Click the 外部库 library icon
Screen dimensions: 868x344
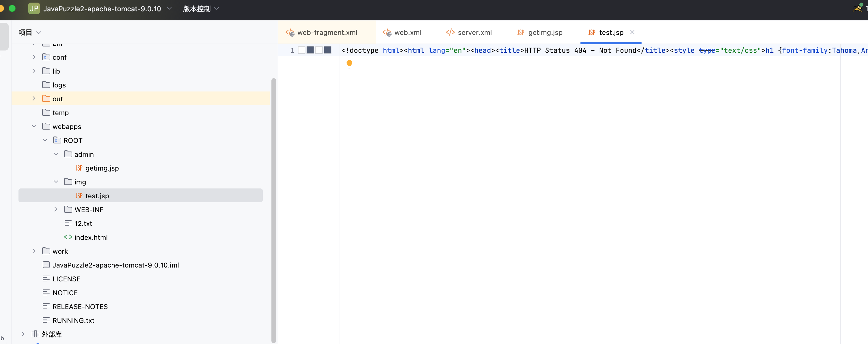35,334
